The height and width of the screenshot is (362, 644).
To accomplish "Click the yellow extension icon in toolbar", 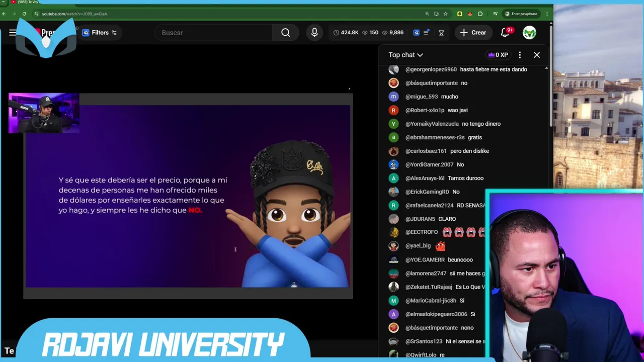I will [459, 14].
